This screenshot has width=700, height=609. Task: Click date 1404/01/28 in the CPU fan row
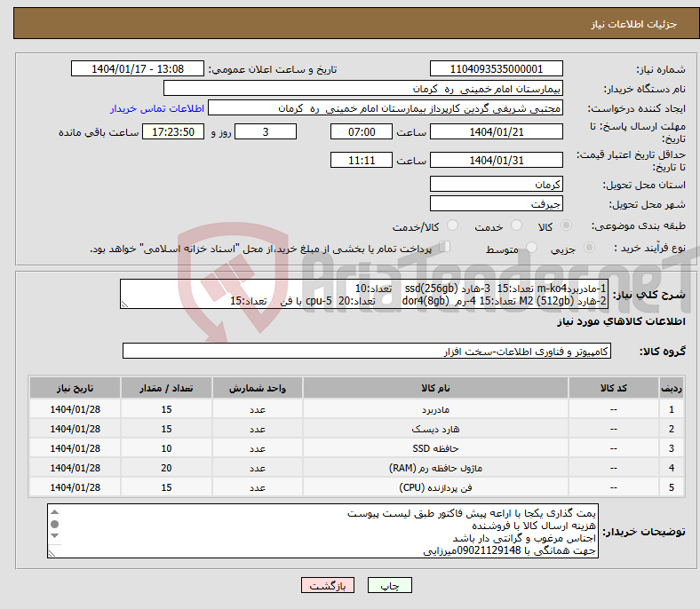click(75, 487)
